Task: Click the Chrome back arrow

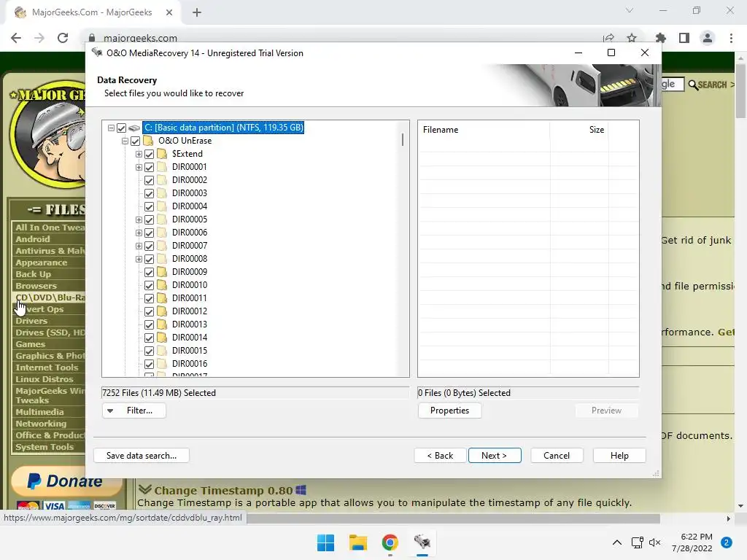Action: [x=16, y=38]
